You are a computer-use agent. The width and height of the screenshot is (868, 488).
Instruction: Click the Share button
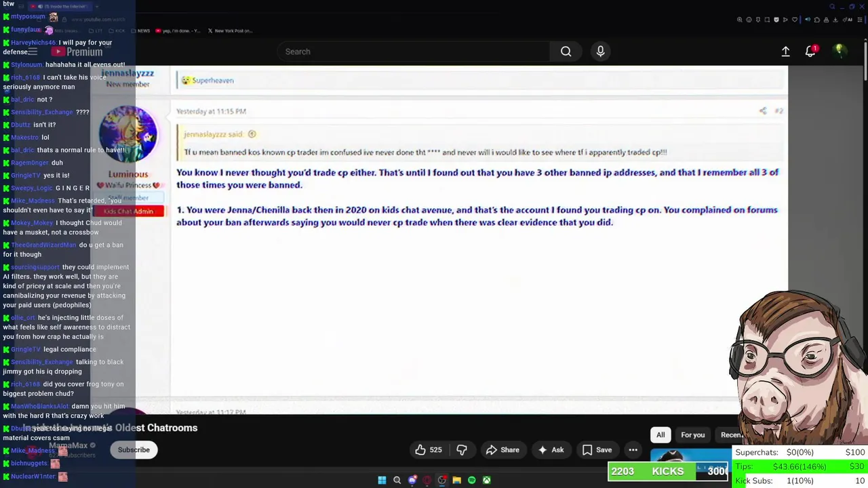click(x=502, y=450)
